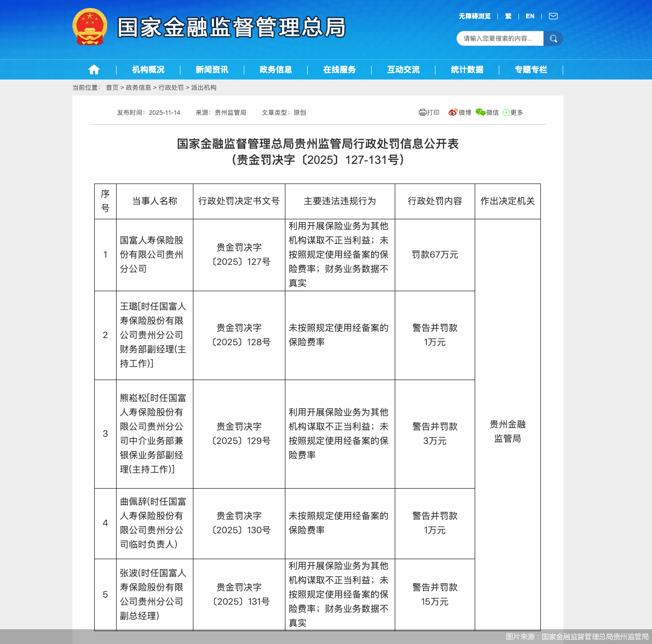Open the 行政处罚 breadcrumb link
The height and width of the screenshot is (644, 652).
(x=171, y=88)
